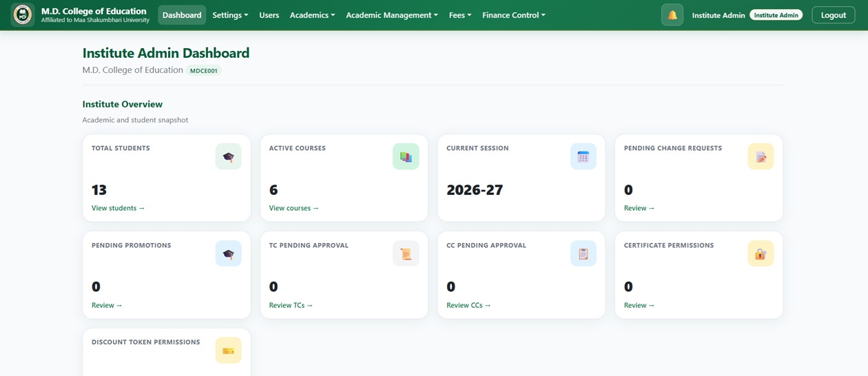The width and height of the screenshot is (868, 376).
Task: Click the graduation cap icon on Pending Promotions card
Action: [228, 254]
